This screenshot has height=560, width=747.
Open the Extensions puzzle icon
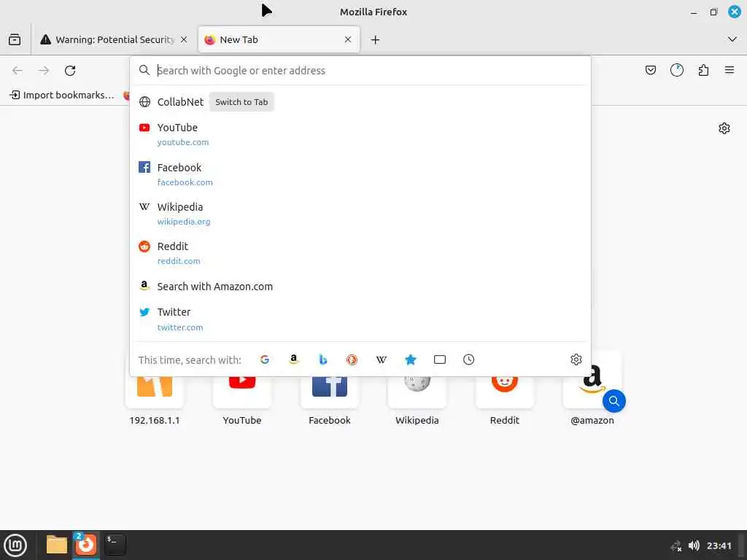(x=703, y=71)
